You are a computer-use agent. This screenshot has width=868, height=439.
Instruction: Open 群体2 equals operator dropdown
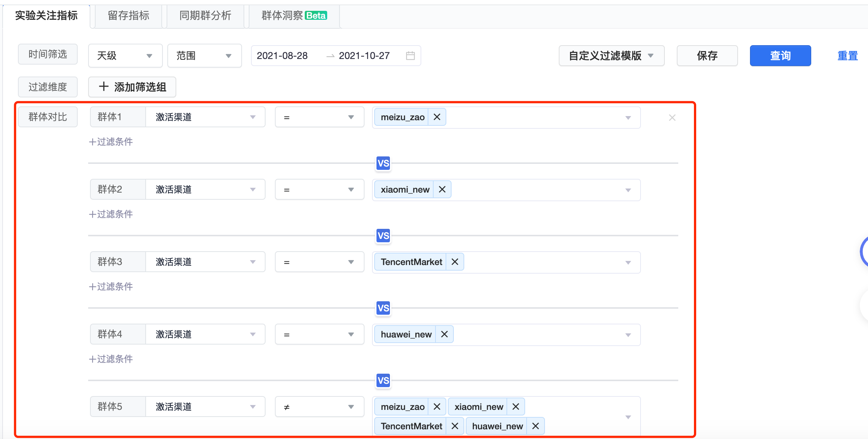(x=320, y=190)
